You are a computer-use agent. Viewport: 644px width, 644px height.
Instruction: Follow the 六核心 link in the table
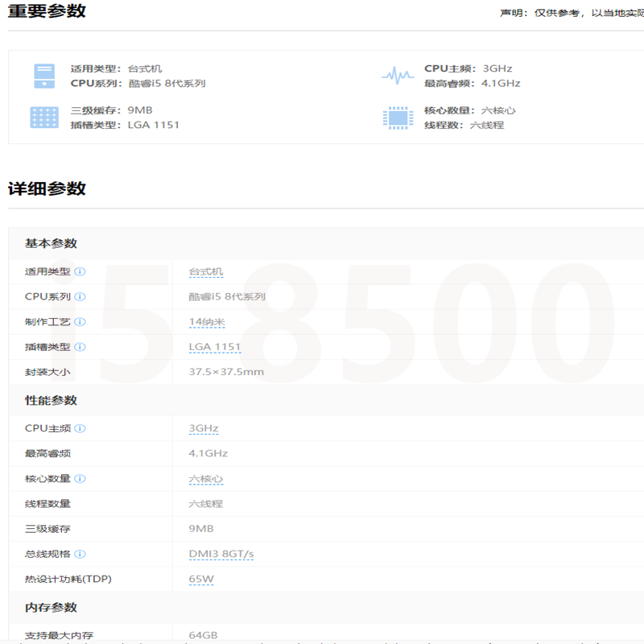(x=206, y=479)
